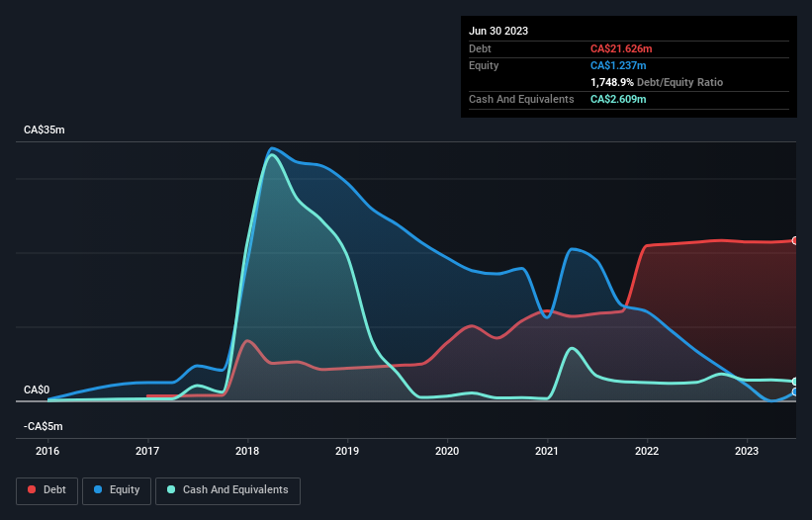Click the teal Cash endpoint marker
Screen dimensions: 812x520
click(794, 382)
